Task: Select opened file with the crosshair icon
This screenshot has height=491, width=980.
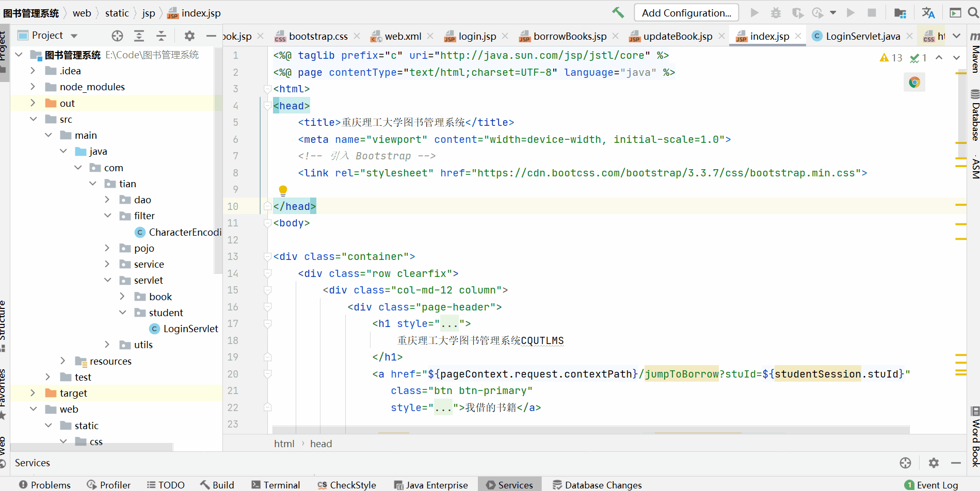Action: pyautogui.click(x=117, y=35)
